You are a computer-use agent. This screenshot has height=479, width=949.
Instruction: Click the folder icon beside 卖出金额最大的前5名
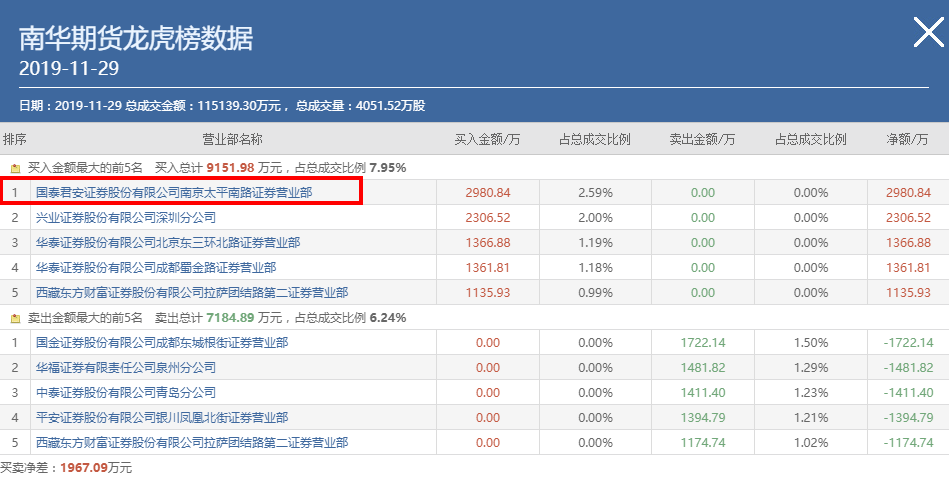point(16,319)
